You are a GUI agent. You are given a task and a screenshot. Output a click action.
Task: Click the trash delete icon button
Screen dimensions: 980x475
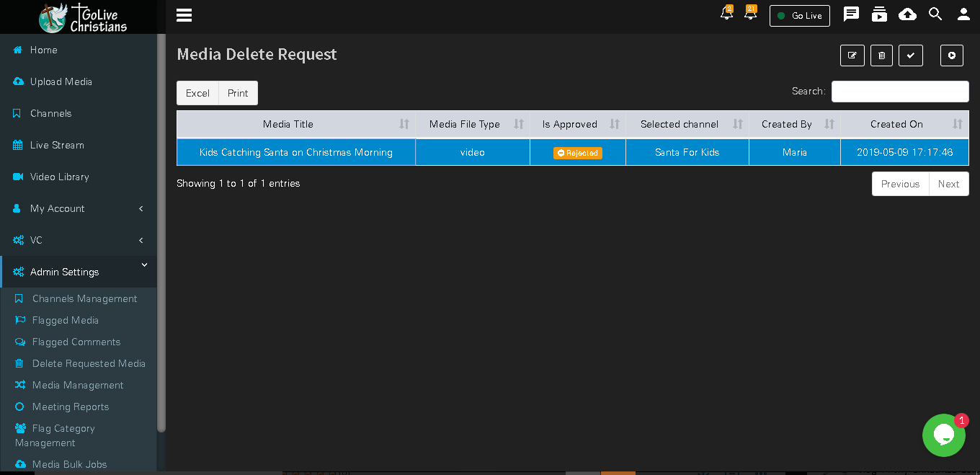click(881, 56)
